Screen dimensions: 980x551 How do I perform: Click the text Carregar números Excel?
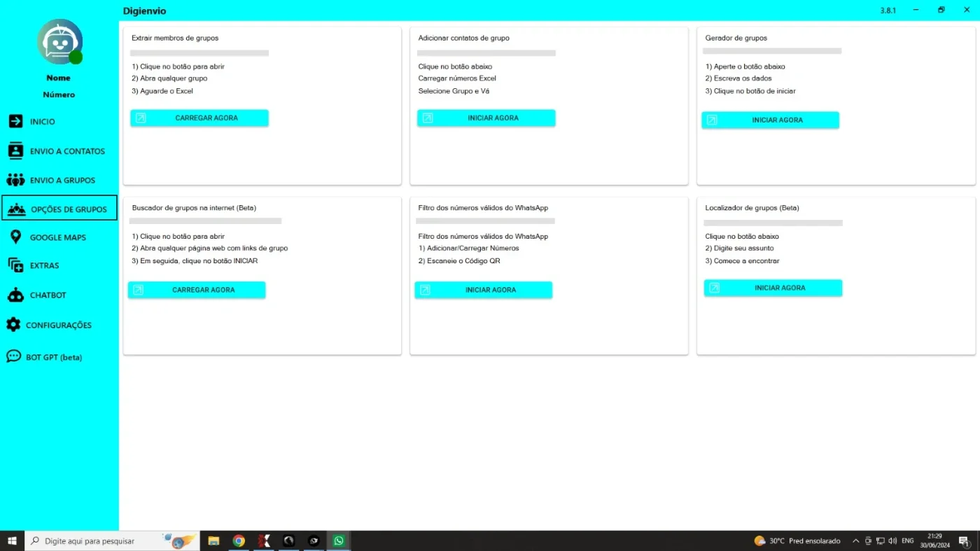coord(457,78)
